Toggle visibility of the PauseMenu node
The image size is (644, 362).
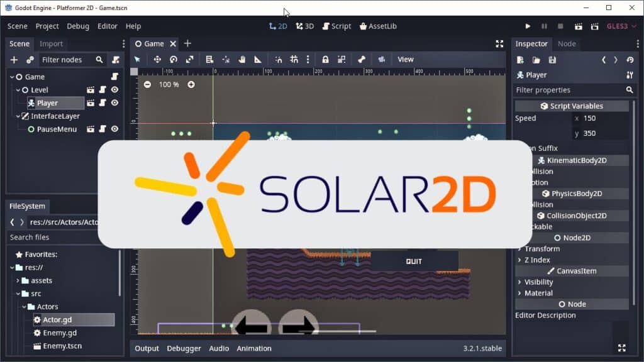pos(114,129)
